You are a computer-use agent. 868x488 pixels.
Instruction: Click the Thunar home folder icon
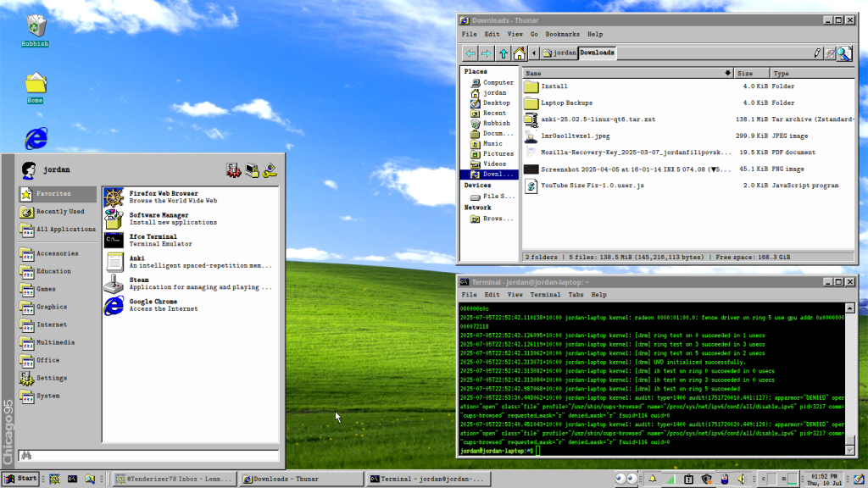pyautogui.click(x=519, y=53)
